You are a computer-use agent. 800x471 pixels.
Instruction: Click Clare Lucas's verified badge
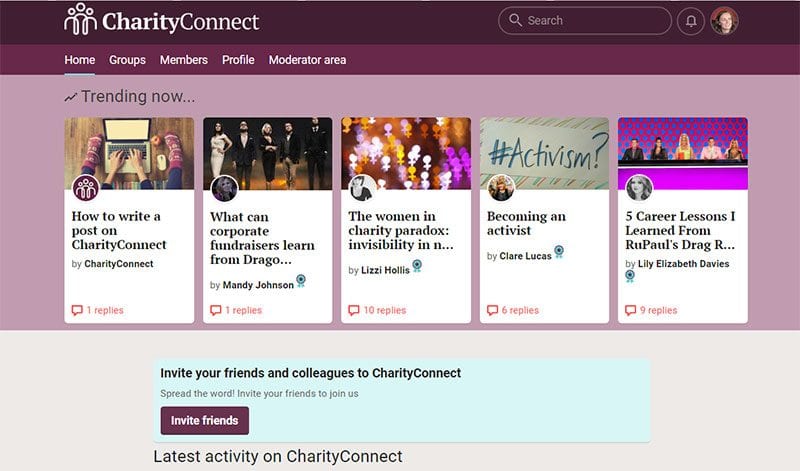[x=560, y=253]
